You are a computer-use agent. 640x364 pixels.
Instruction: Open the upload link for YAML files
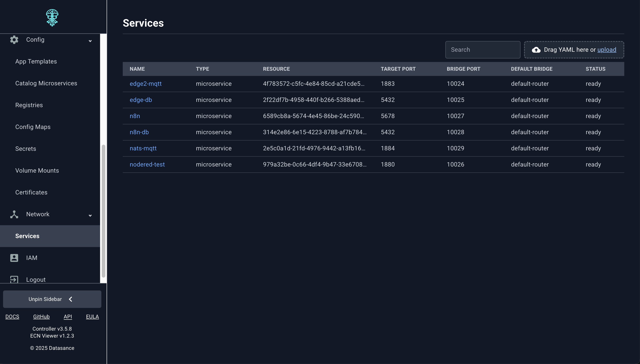click(607, 50)
